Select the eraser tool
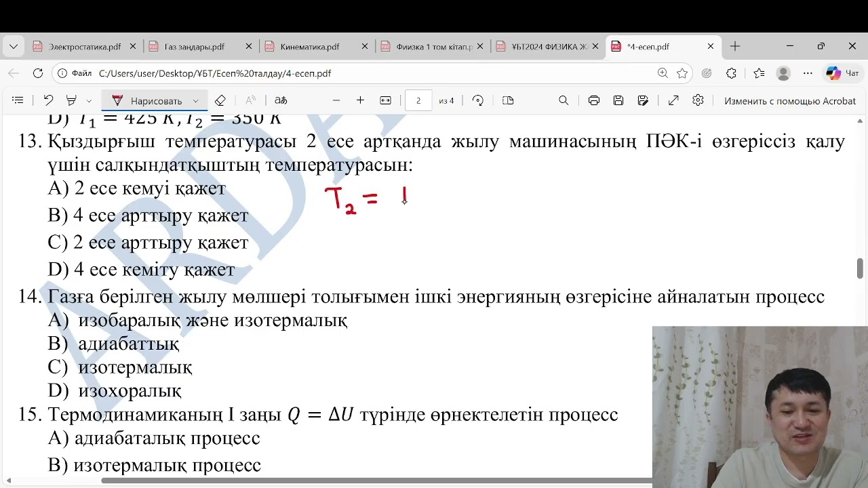 tap(220, 100)
